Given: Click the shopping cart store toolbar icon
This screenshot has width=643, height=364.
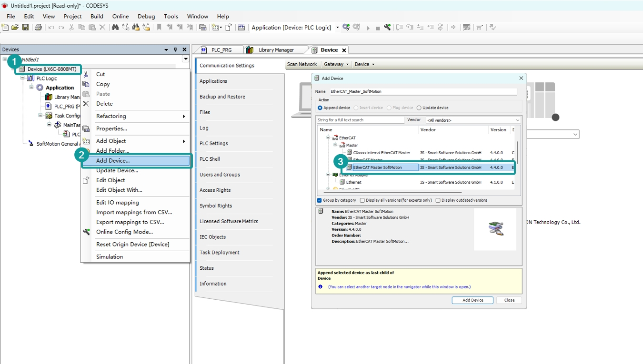Looking at the screenshot, I should (480, 28).
